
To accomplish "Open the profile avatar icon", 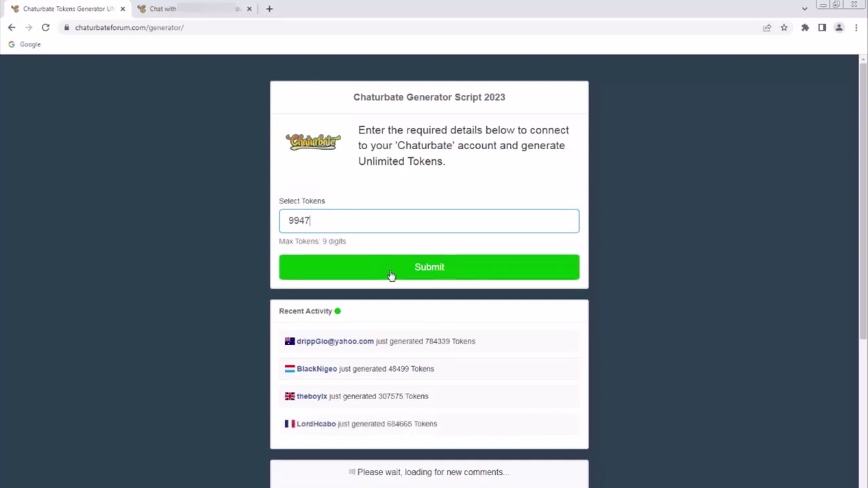I will point(839,28).
